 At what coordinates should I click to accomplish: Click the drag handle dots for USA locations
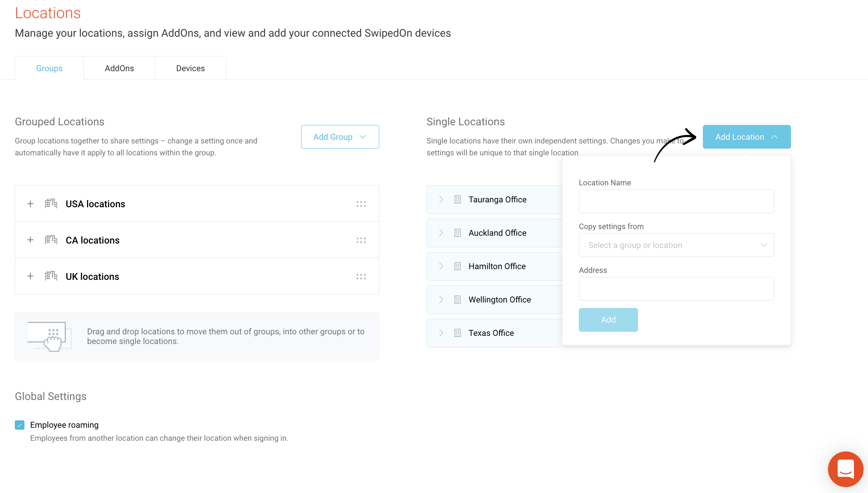[x=361, y=204]
